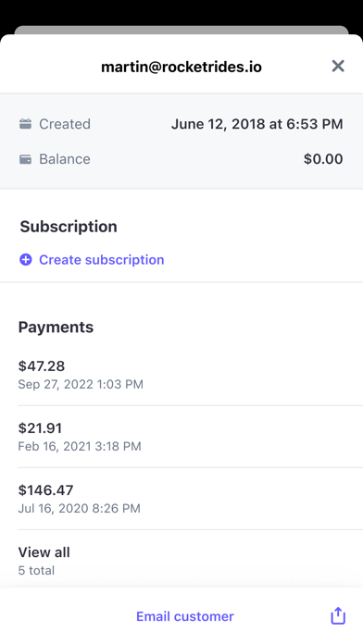Screen dimensions: 363x644
Task: Tap the share icon at bottom right
Action: pos(338,615)
